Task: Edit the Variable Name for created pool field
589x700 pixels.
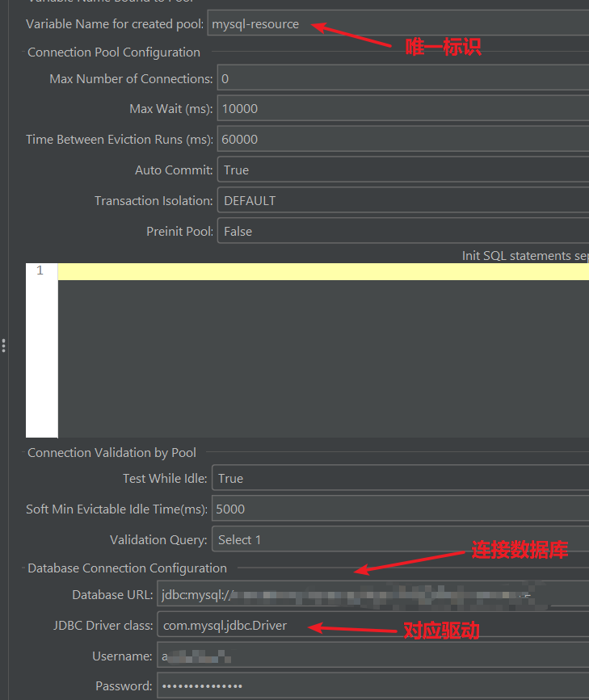Action: coord(398,23)
